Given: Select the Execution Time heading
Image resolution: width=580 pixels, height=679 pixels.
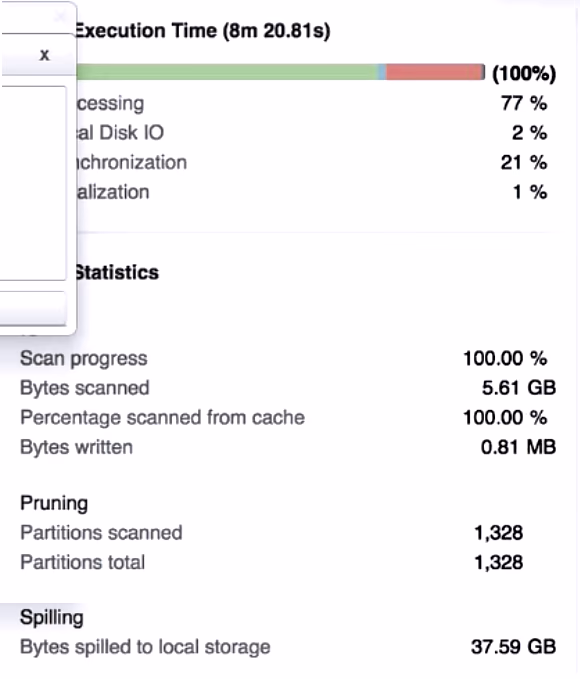Looking at the screenshot, I should [202, 31].
